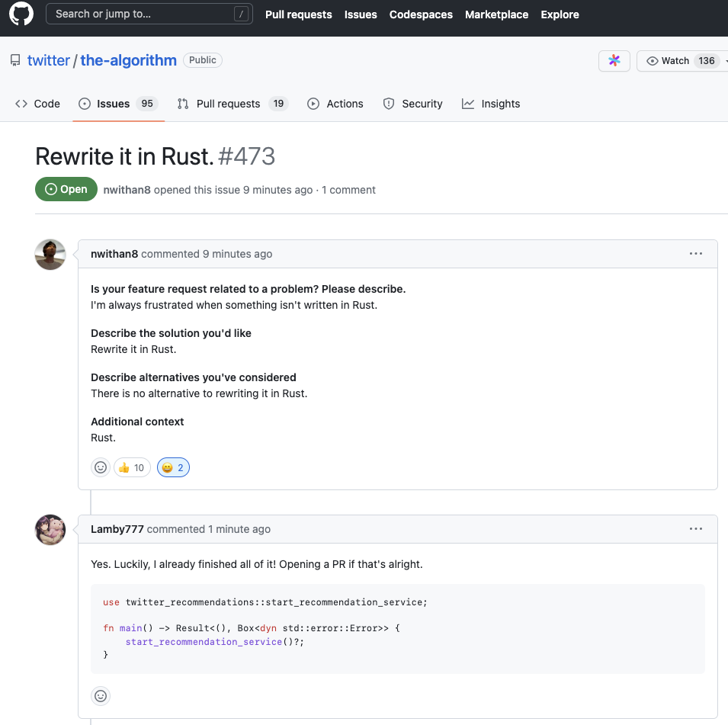The width and height of the screenshot is (728, 725).
Task: Click the Additional context heading
Action: pyautogui.click(x=137, y=422)
